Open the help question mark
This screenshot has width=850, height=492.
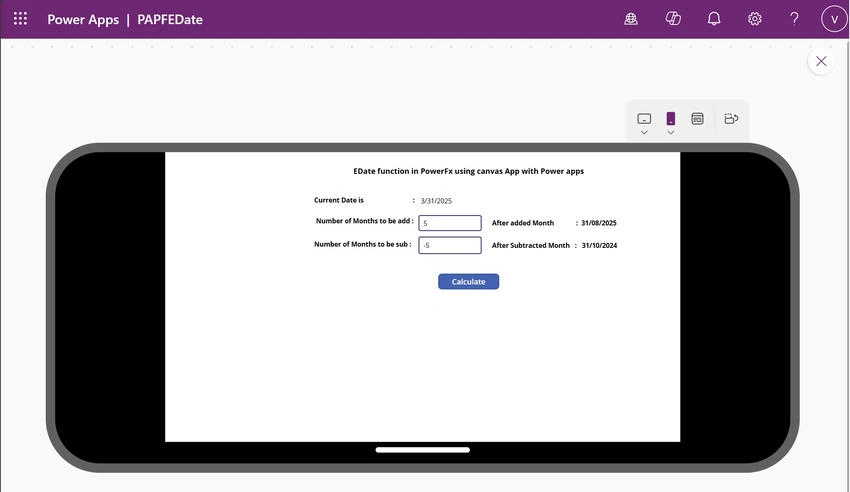coord(794,19)
